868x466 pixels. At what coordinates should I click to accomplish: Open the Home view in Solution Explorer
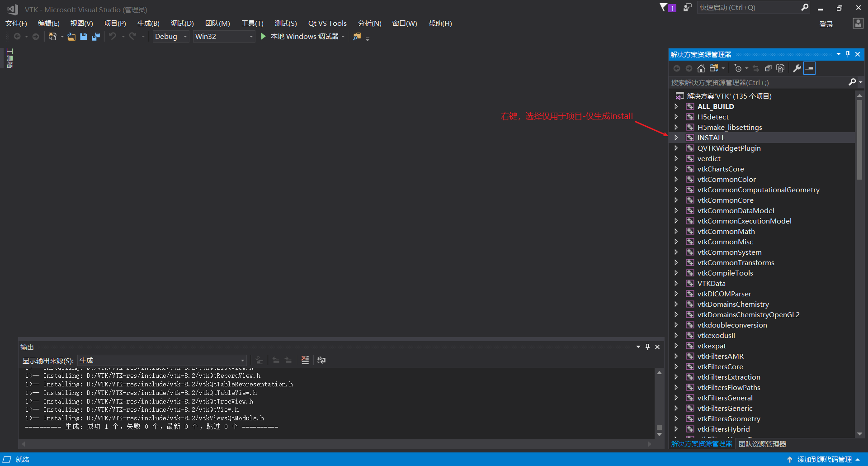[x=701, y=68]
